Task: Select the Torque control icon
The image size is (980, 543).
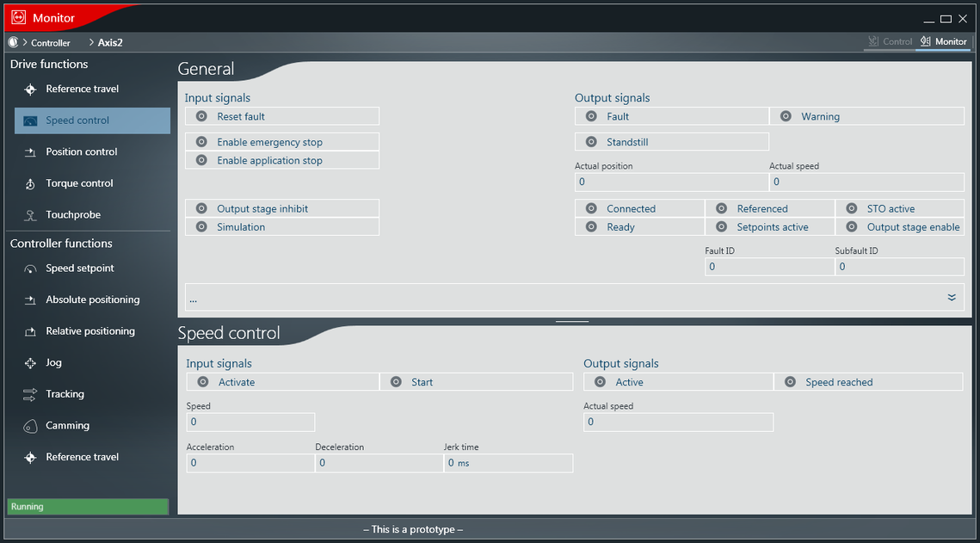Action: 30,183
